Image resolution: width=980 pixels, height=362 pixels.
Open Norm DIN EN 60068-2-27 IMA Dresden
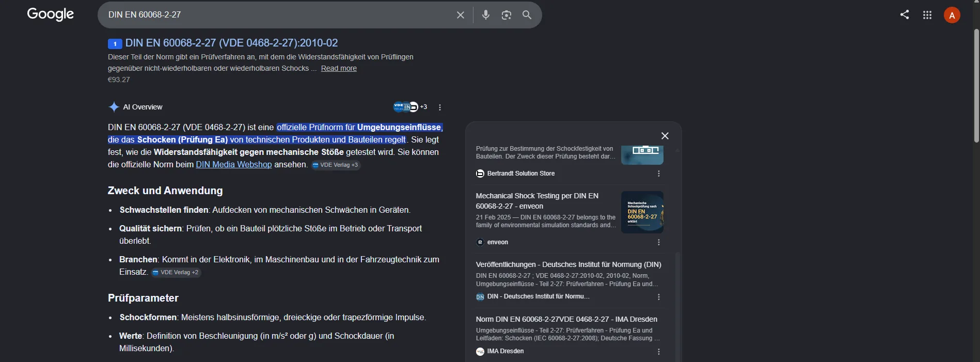pos(566,319)
